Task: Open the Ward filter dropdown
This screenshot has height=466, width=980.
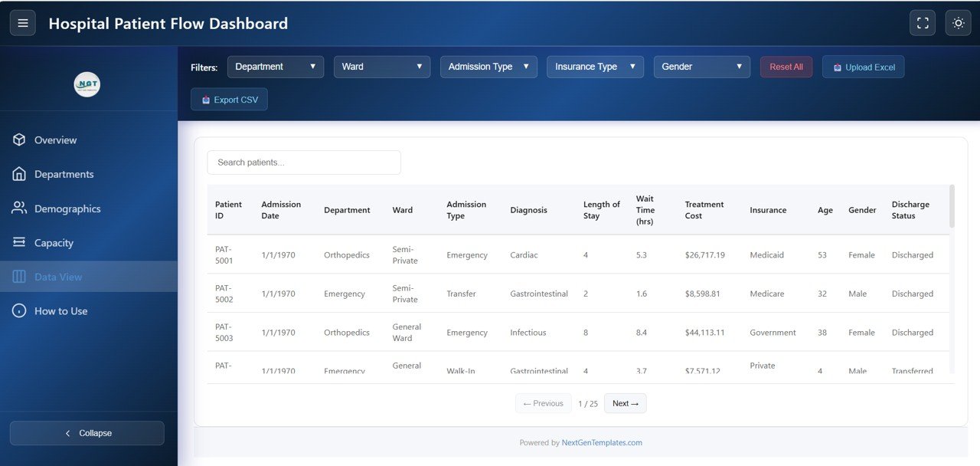Action: pos(381,67)
